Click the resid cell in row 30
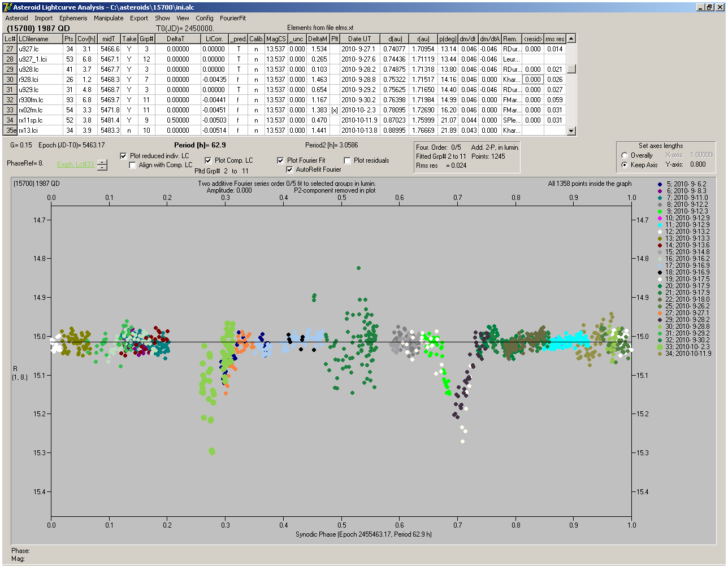The image size is (728, 566). pyautogui.click(x=533, y=80)
